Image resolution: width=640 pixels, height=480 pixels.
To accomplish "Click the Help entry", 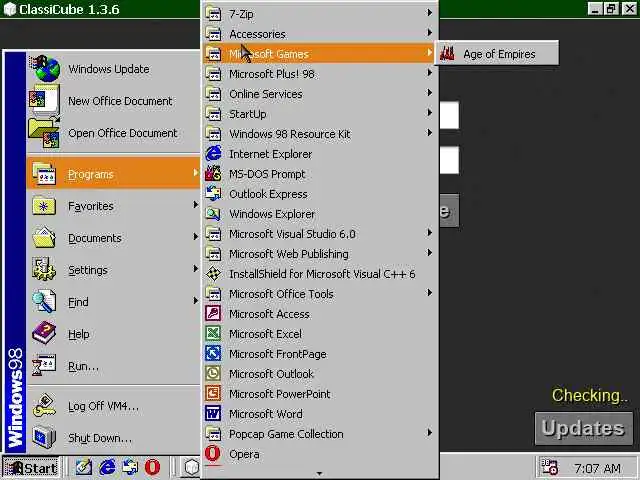I will 113,334.
